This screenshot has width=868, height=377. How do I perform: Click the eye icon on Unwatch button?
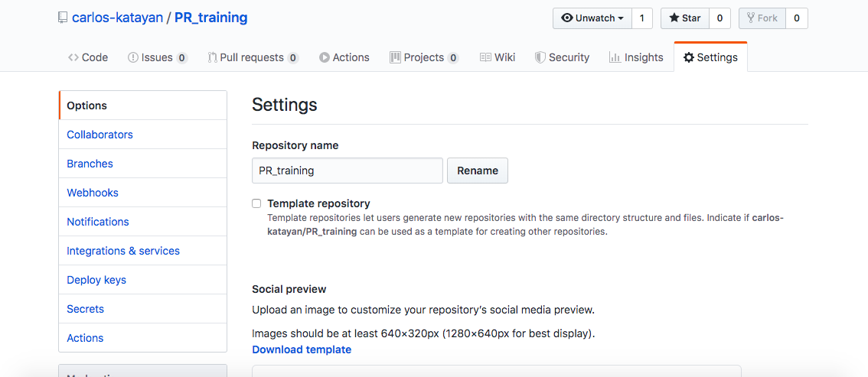pyautogui.click(x=567, y=18)
